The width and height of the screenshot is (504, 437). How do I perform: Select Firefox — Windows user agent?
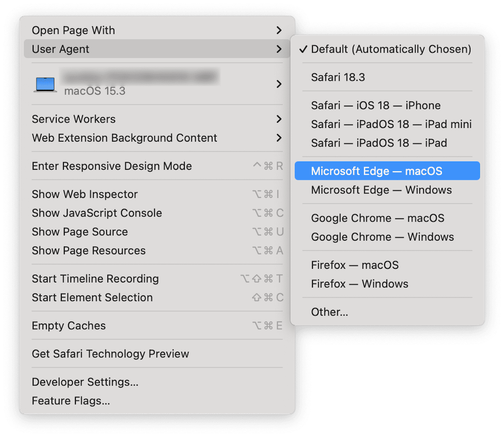tap(387, 284)
